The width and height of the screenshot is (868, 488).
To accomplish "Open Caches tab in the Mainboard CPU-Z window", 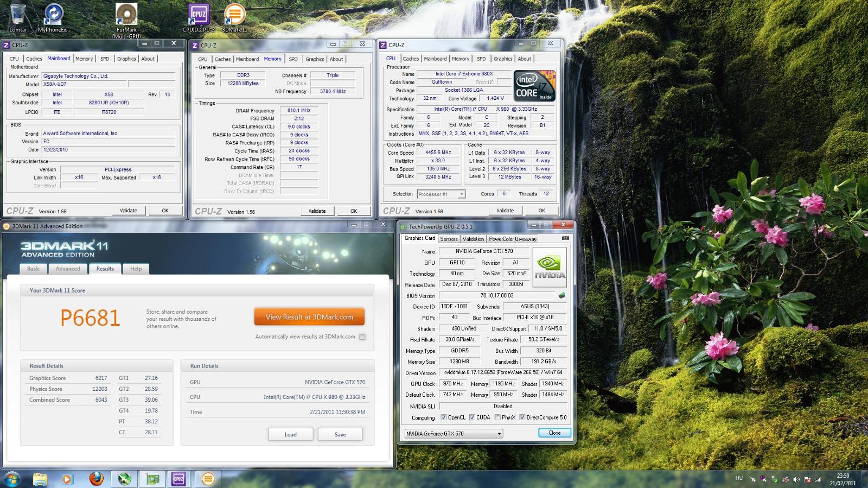I will [34, 59].
